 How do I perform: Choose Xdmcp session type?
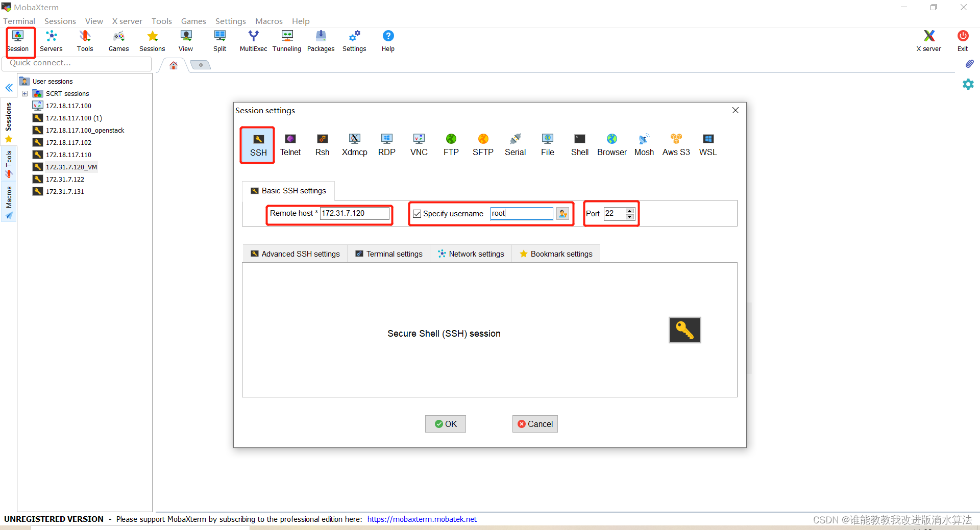(355, 145)
